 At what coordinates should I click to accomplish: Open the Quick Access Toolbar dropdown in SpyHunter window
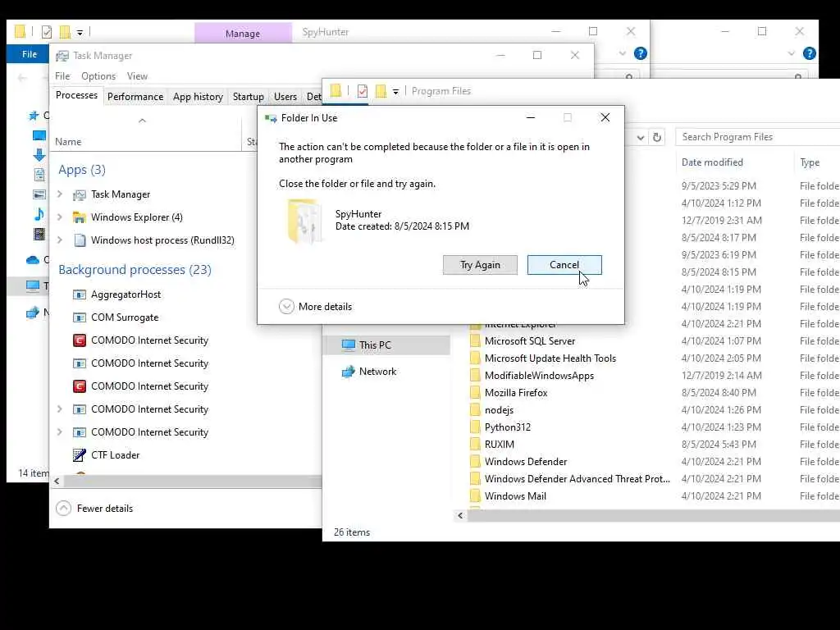tap(80, 33)
